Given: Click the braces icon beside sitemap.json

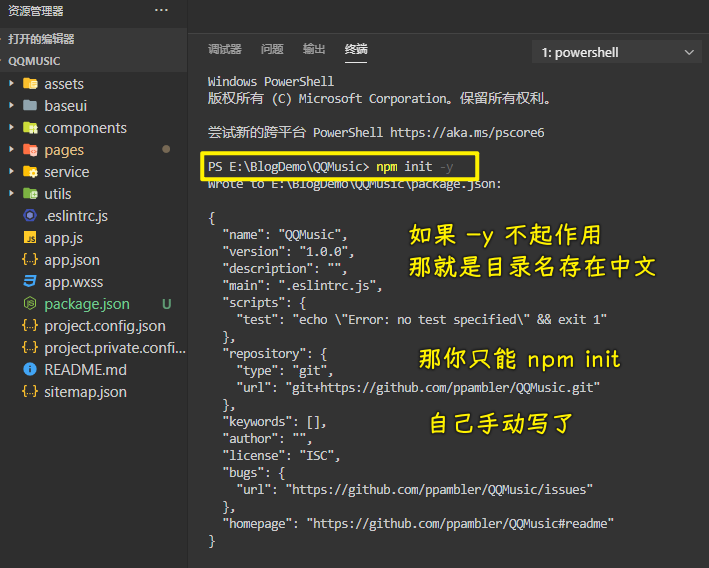Looking at the screenshot, I should (30, 392).
